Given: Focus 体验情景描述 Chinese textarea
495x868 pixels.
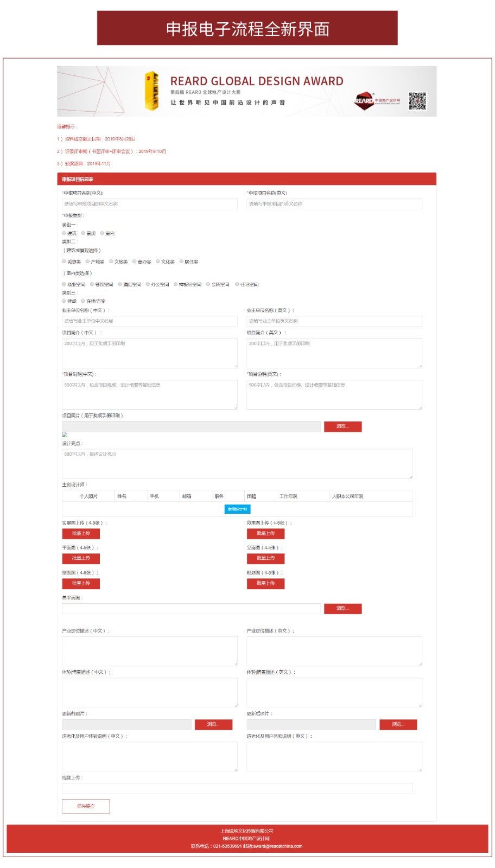Looking at the screenshot, I should point(150,693).
